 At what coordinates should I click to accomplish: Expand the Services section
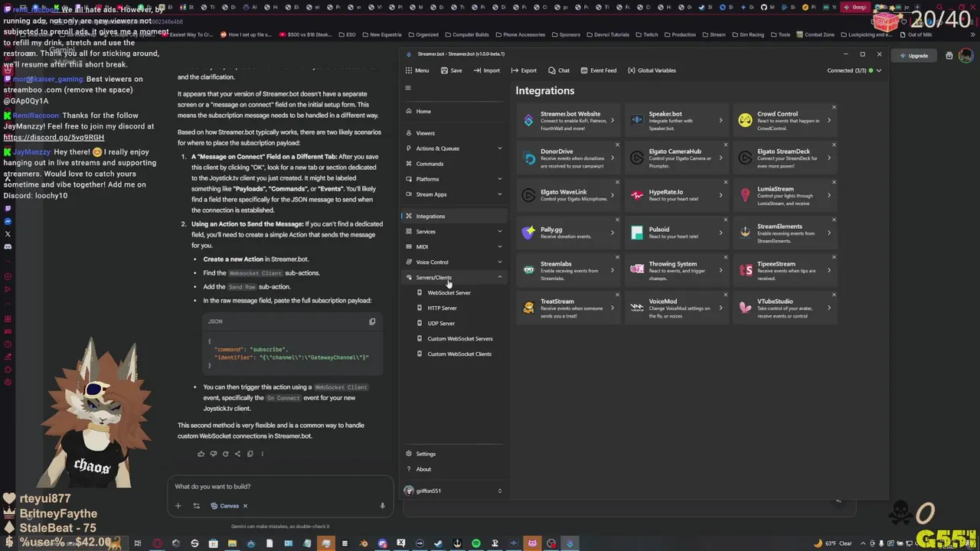coord(453,231)
